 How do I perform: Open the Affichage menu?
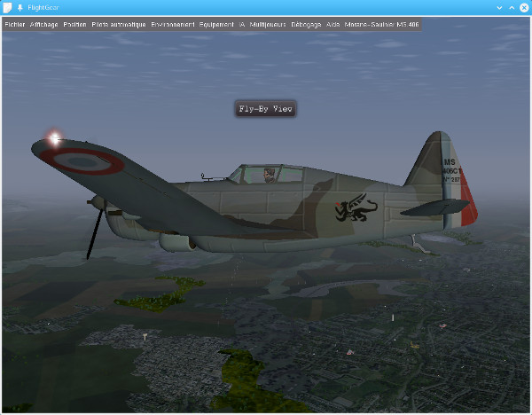43,25
